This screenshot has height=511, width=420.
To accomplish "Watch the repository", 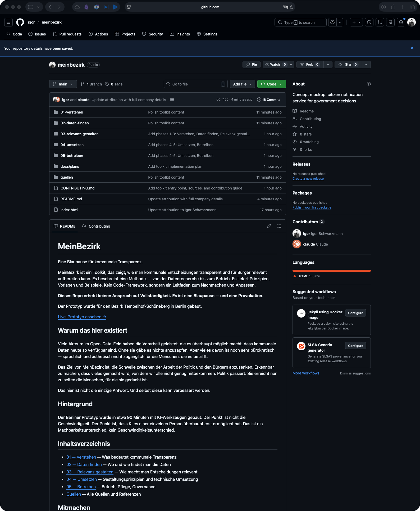I will [x=275, y=65].
